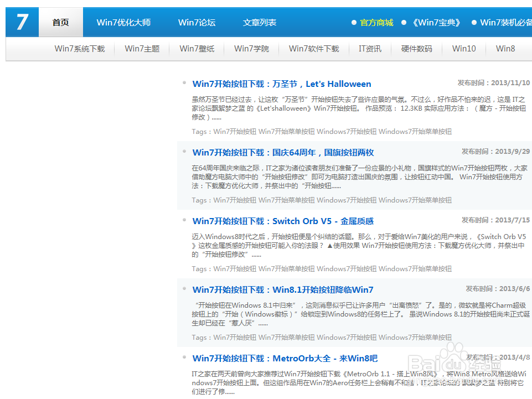Switch to the Win10 category
This screenshot has width=532, height=399.
click(464, 49)
